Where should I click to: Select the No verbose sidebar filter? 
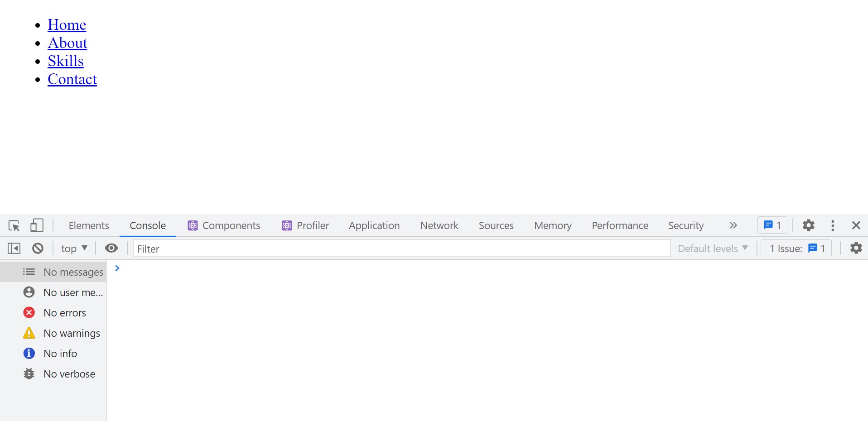tap(53, 374)
